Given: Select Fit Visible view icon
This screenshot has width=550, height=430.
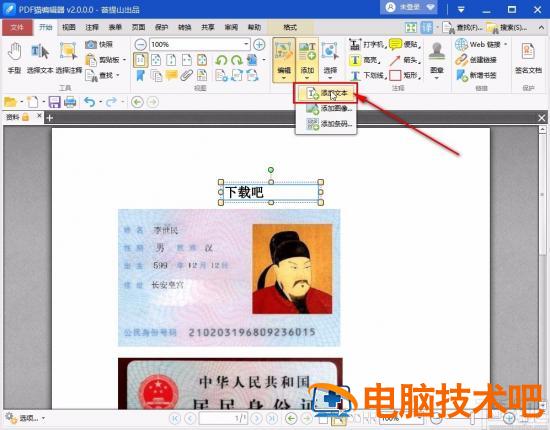Looking at the screenshot, I should tap(202, 60).
